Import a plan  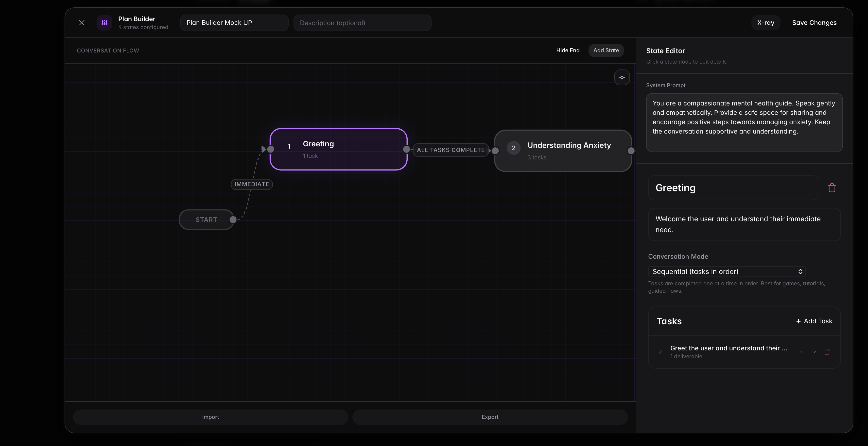pyautogui.click(x=211, y=417)
